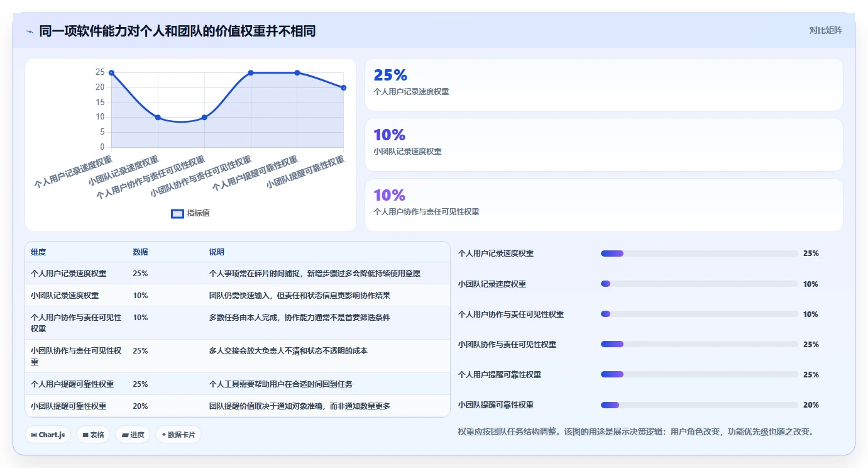Image resolution: width=868 pixels, height=468 pixels.
Task: Select the 小团队提醒可靠性权重 table row name
Action: [x=69, y=406]
